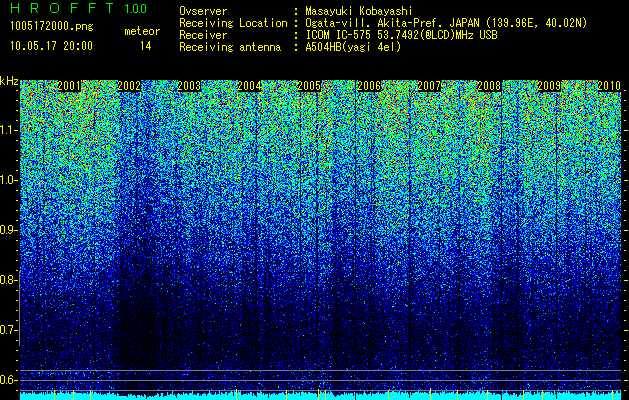Select the 0.8 frequency axis label
This screenshot has height=400, width=629.
click(x=8, y=280)
